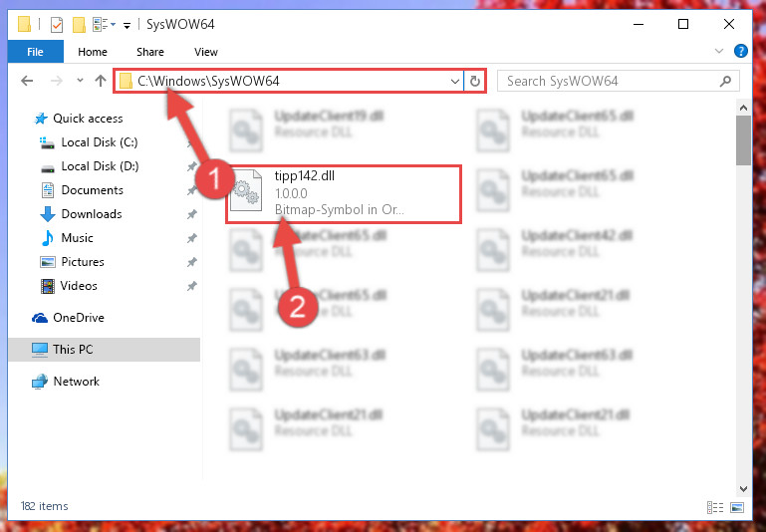Click the vertical scrollbar thumb
This screenshot has width=766, height=532.
pyautogui.click(x=743, y=140)
